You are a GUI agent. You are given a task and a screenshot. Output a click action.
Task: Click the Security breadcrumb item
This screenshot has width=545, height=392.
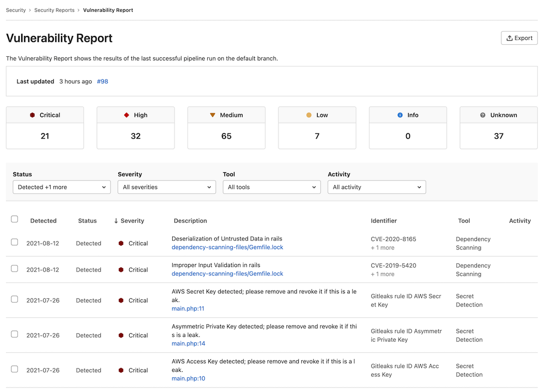pyautogui.click(x=16, y=10)
